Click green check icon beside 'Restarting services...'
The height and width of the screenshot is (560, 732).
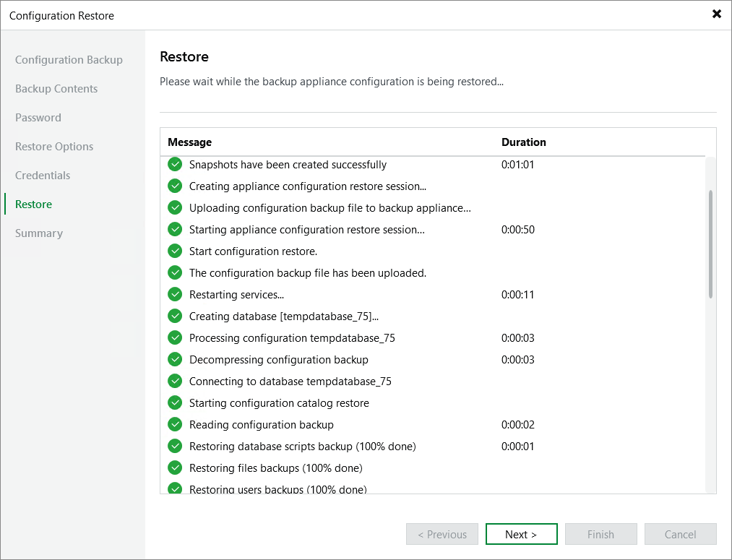[175, 294]
